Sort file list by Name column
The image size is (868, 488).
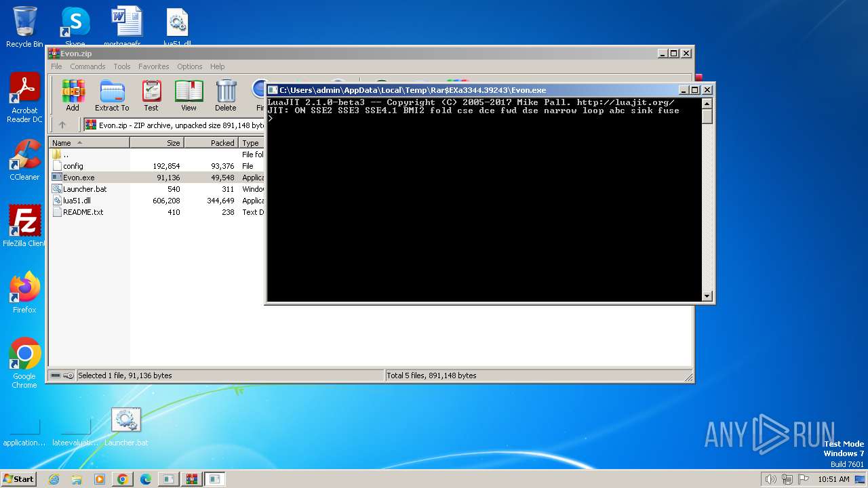[89, 143]
